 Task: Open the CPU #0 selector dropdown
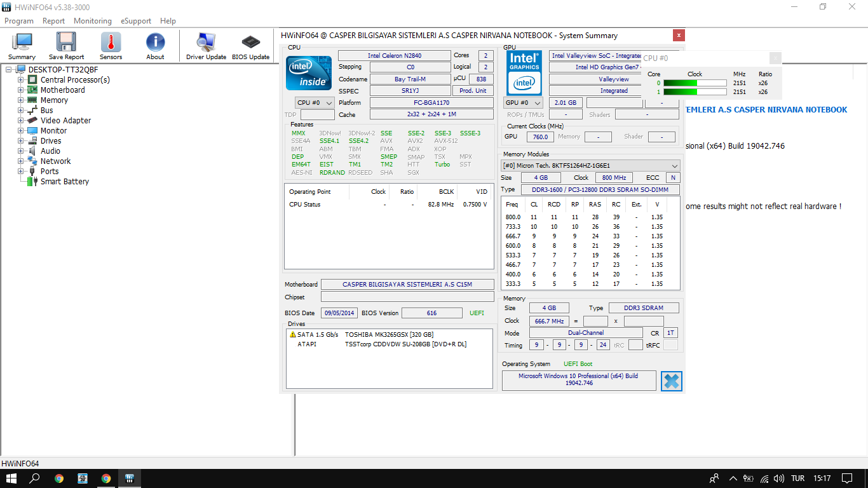(x=315, y=102)
